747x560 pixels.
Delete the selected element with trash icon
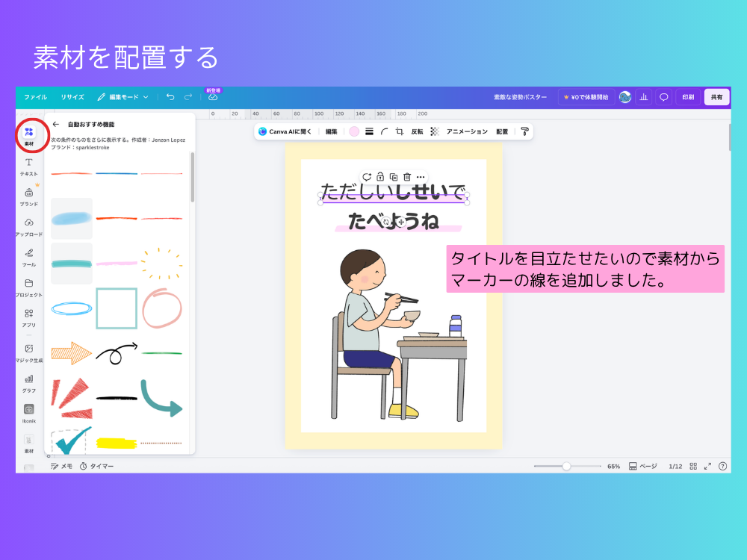coord(407,177)
